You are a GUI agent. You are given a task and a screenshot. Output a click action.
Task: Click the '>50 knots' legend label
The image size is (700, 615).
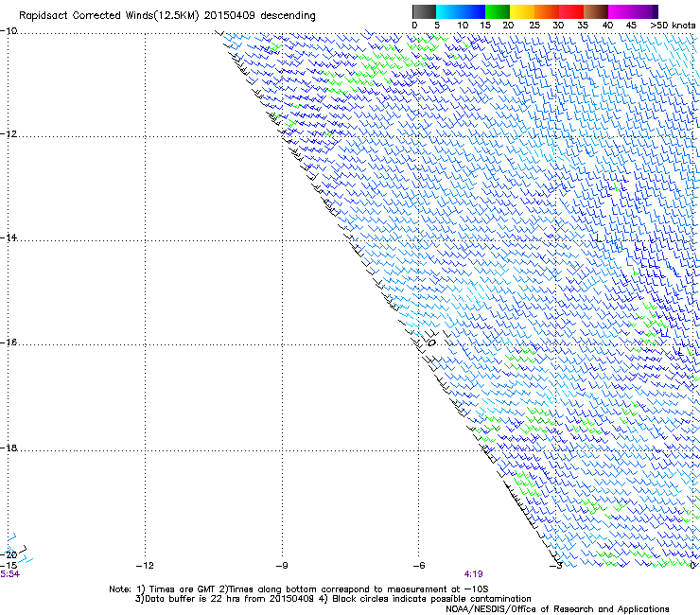point(673,26)
